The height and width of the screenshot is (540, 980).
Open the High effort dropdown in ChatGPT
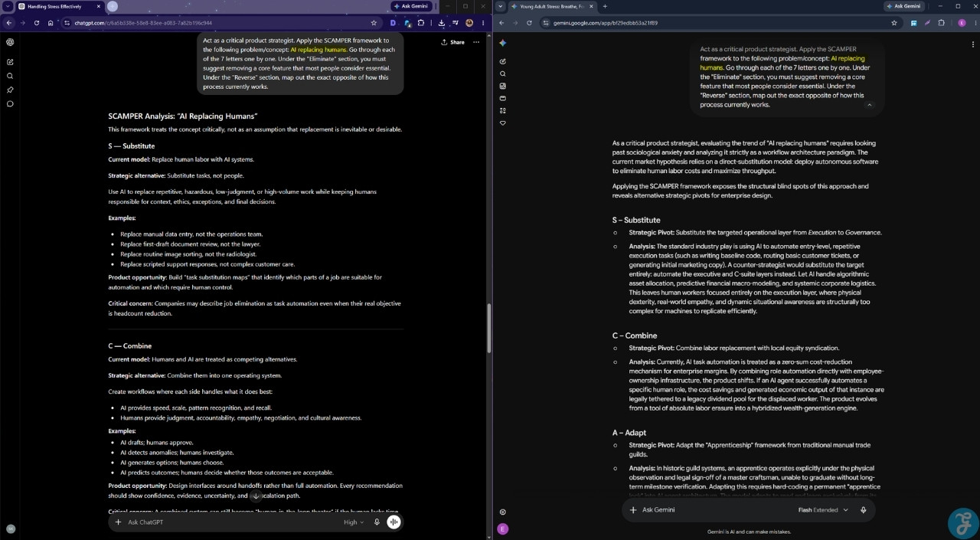point(353,522)
